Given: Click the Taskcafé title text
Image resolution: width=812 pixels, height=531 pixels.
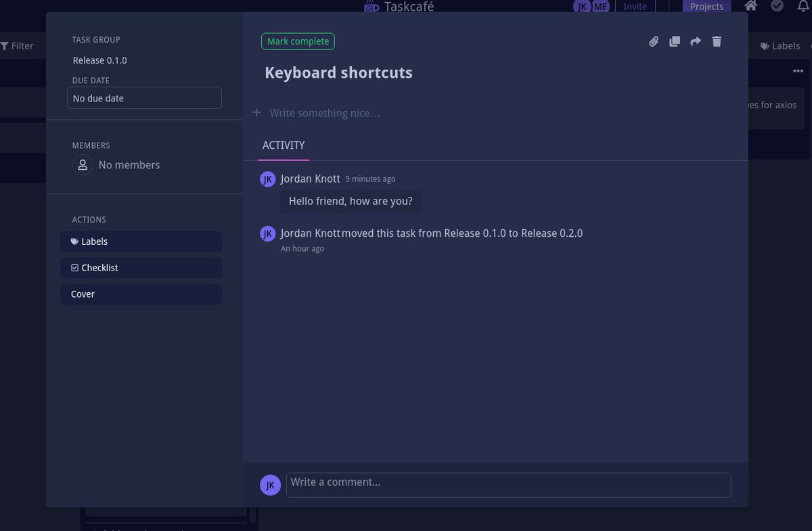Looking at the screenshot, I should coord(409,7).
